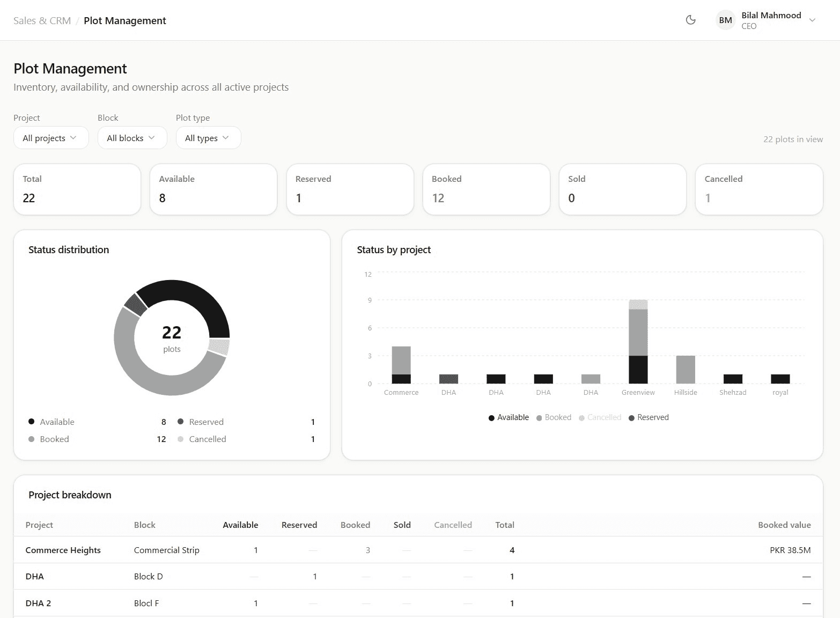Click the Hillside bar in the chart
Viewport: 840px width, 618px height.
[686, 370]
